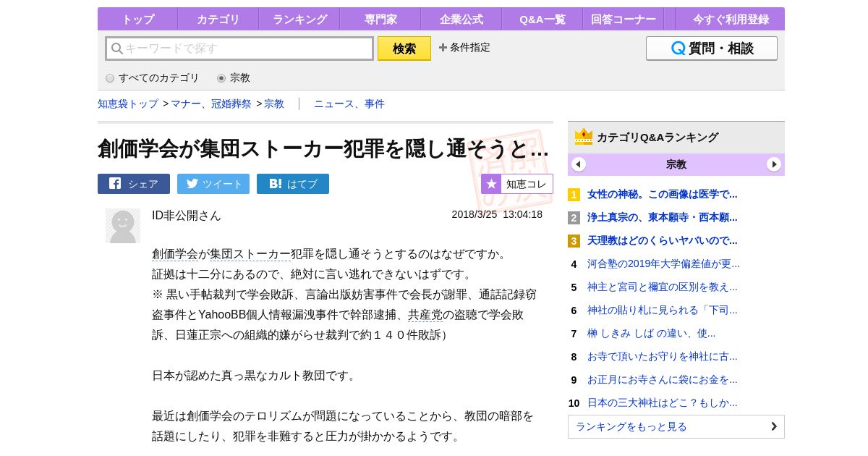Open ranking item 女性の神秘。この画像は医学で...
This screenshot has height=456, width=868.
pyautogui.click(x=663, y=194)
